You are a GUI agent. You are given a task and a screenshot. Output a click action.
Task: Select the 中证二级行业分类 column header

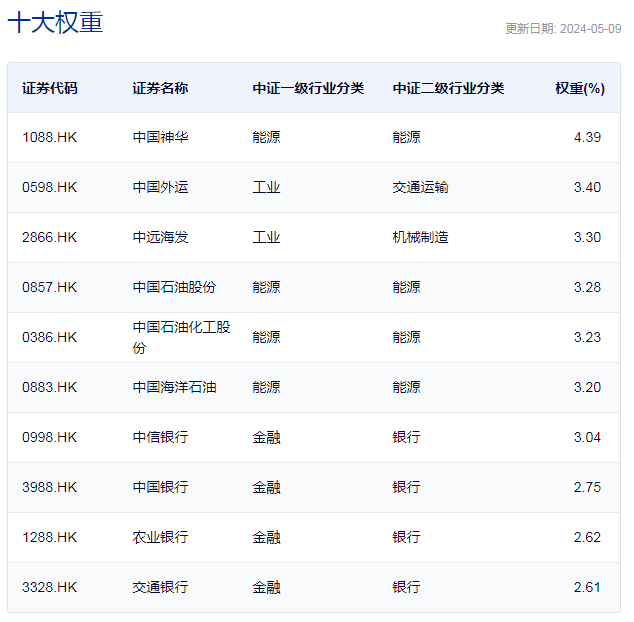click(448, 88)
